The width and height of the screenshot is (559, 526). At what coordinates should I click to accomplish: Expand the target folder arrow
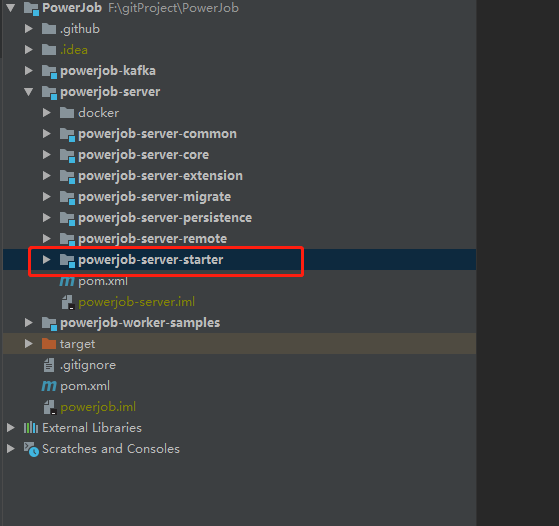29,344
